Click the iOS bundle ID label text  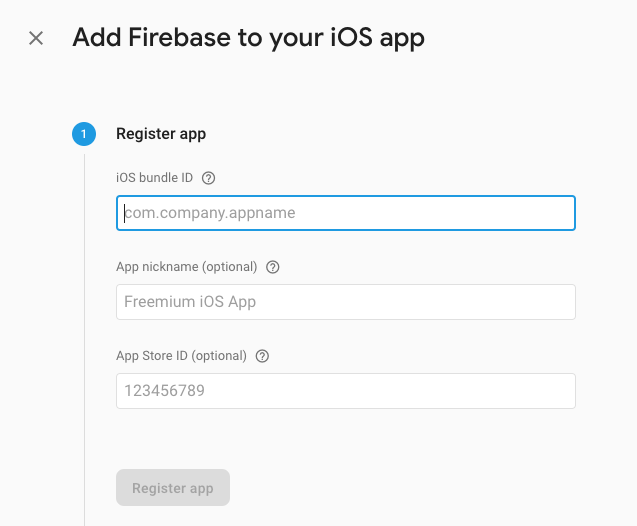click(155, 178)
